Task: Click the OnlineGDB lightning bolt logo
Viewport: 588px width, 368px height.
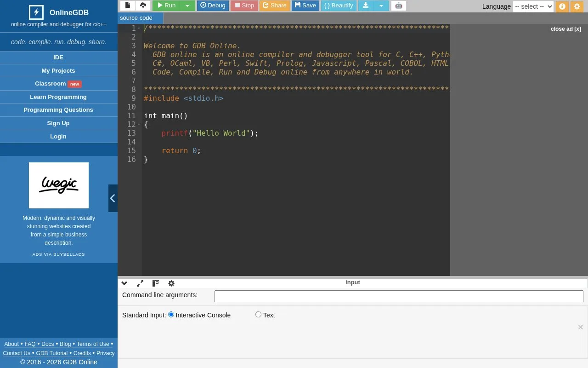Action: point(36,12)
